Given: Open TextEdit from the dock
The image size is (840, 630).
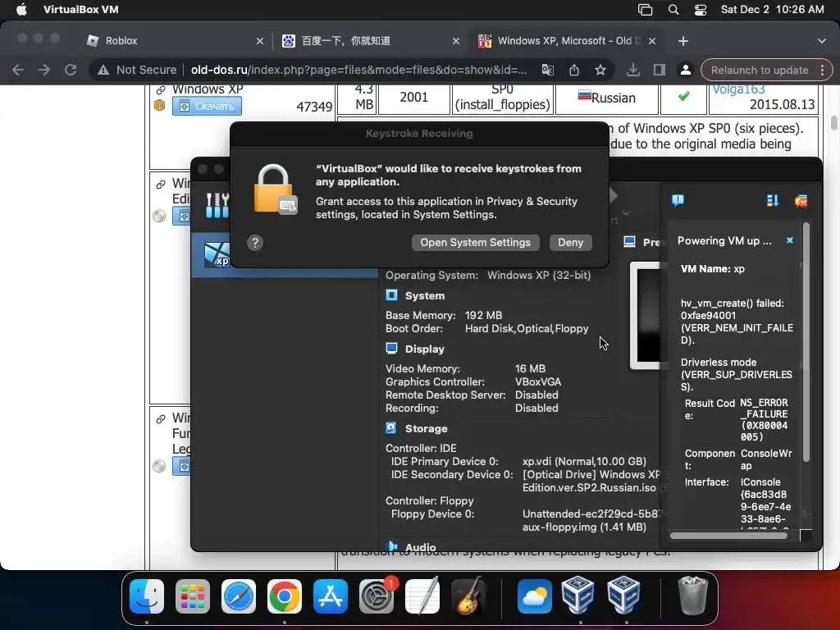Looking at the screenshot, I should click(x=422, y=596).
